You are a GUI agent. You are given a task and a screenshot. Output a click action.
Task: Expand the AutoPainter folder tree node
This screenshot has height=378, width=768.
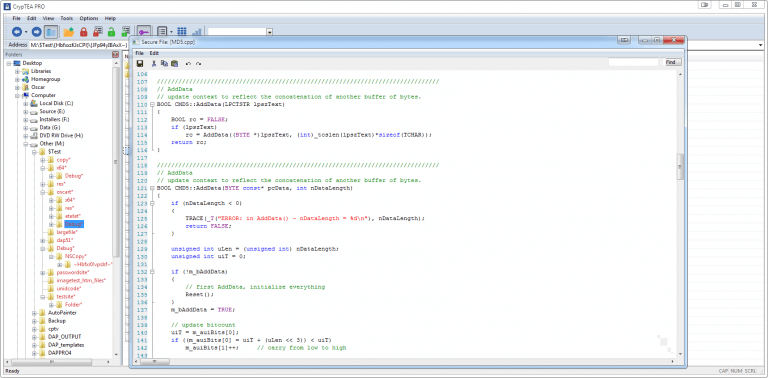35,312
